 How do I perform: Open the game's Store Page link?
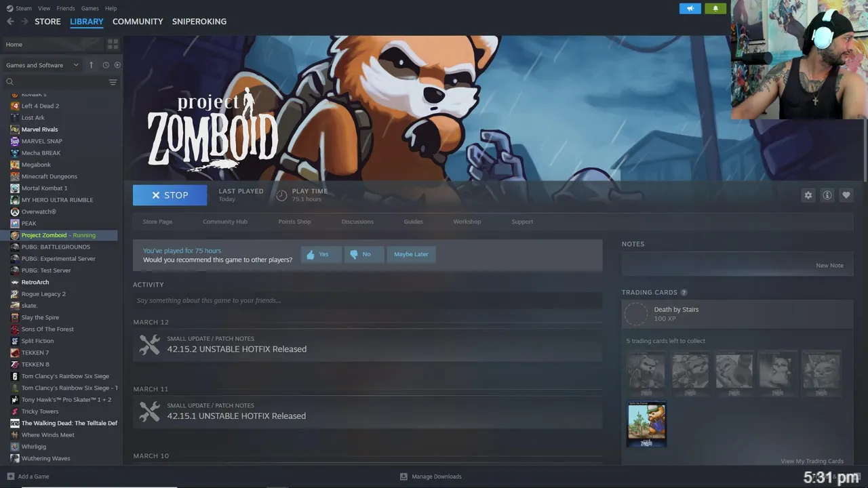[157, 222]
